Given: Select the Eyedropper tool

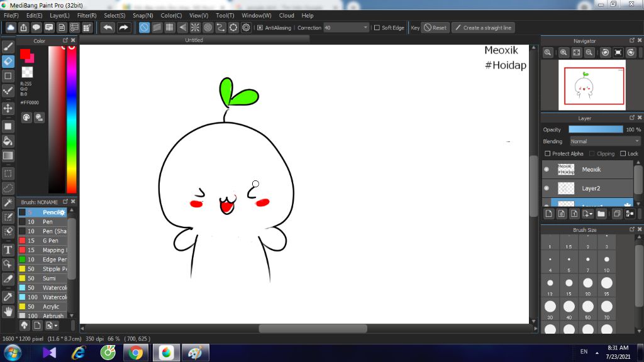Looking at the screenshot, I should 8,297.
